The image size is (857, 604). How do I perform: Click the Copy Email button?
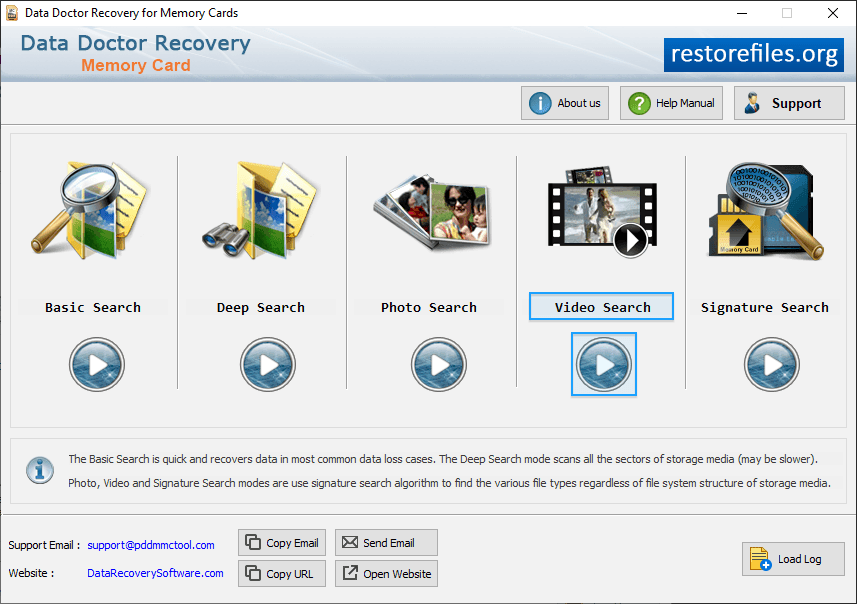pyautogui.click(x=282, y=543)
